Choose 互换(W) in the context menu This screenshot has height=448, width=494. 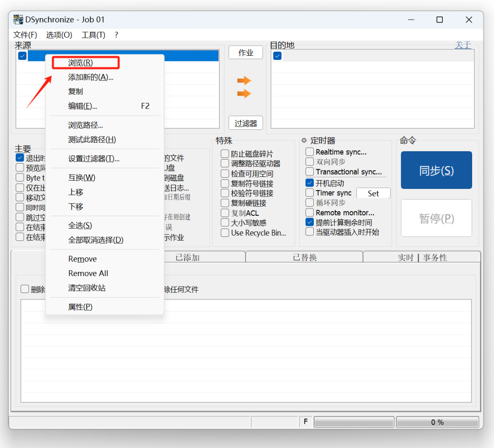coord(81,177)
